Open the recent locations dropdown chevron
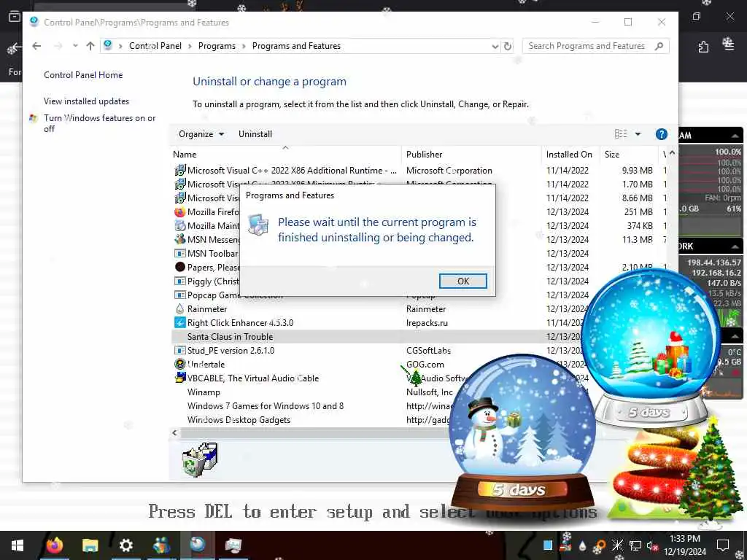This screenshot has height=560, width=747. (75, 46)
